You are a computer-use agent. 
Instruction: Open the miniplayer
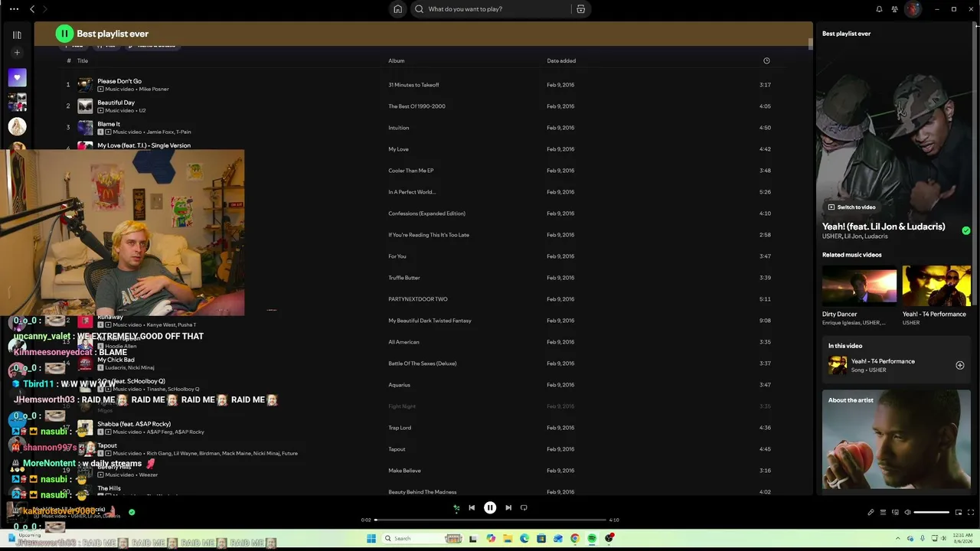tap(959, 512)
